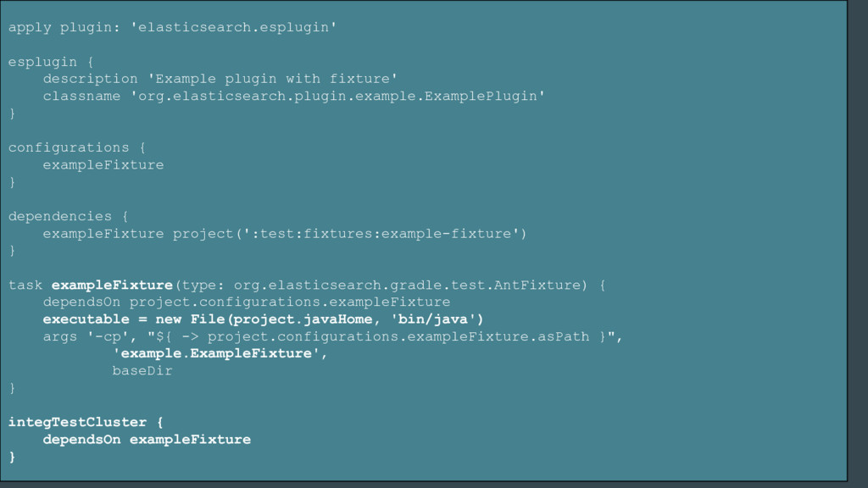Click the 'baseDir' argument
Screen dimensions: 868x488
point(142,370)
